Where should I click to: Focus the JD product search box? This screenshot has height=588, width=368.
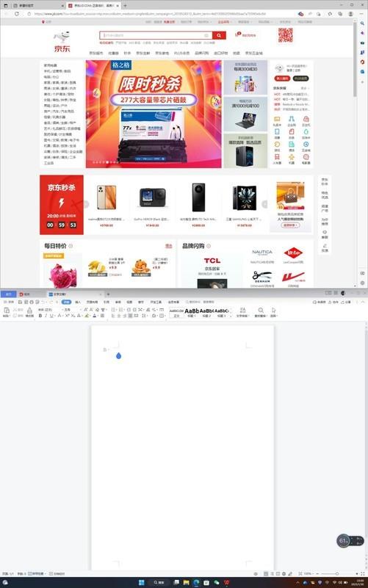(x=156, y=35)
